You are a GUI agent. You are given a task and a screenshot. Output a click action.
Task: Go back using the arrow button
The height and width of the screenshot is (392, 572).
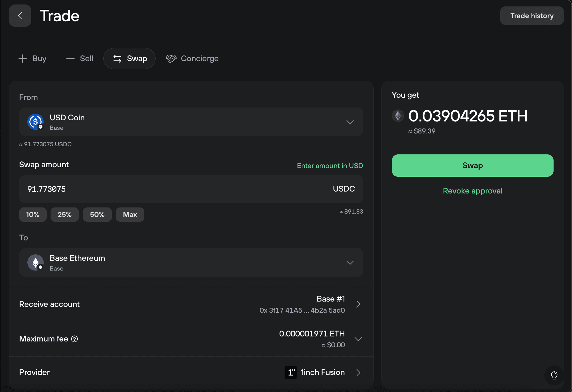coord(20,16)
